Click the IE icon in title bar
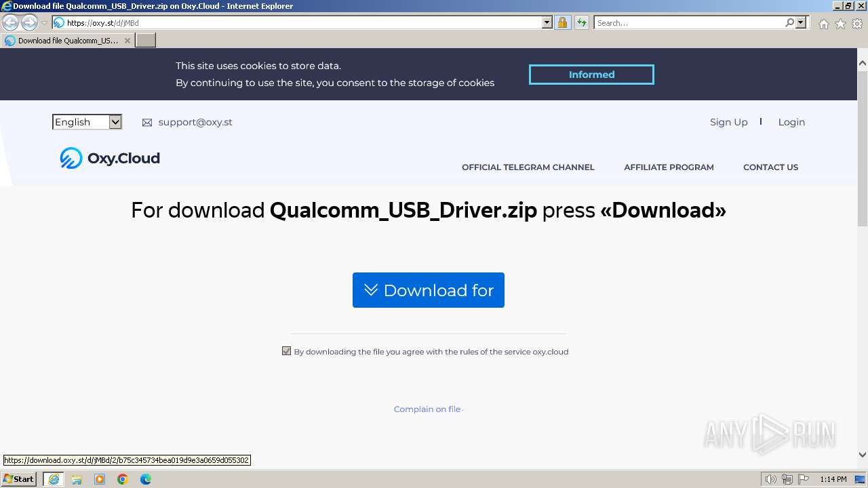 tap(7, 6)
